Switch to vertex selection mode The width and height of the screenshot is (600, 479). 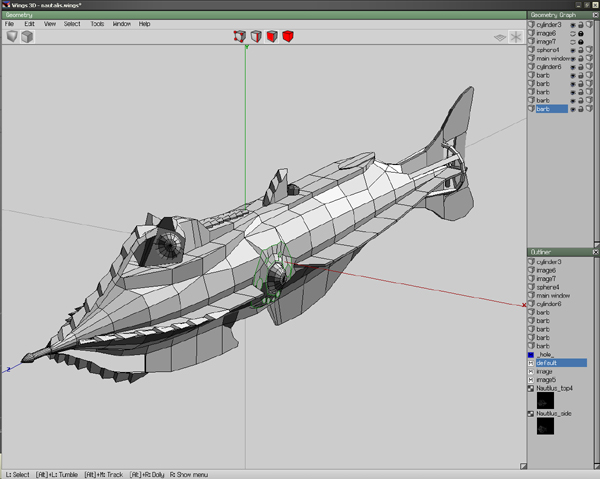pos(239,37)
